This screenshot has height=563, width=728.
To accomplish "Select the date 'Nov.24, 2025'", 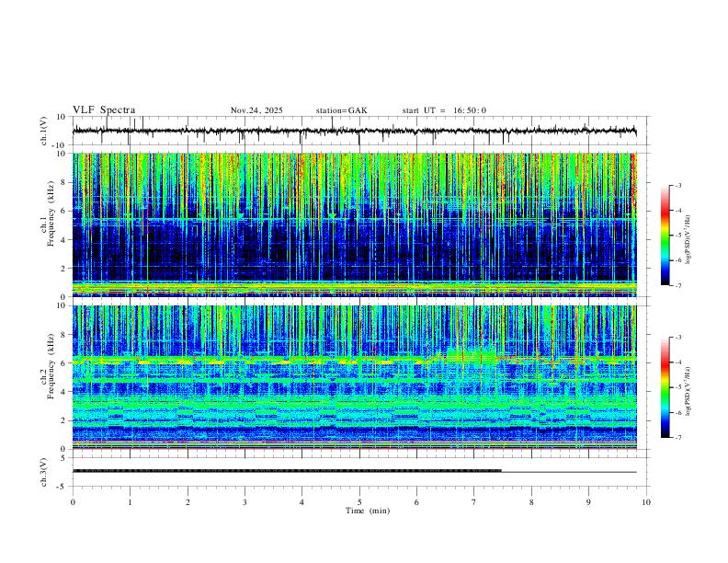I will tap(256, 110).
